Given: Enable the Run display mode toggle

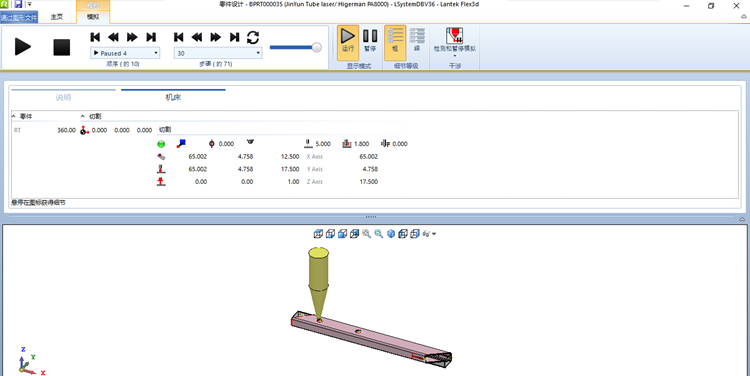Looking at the screenshot, I should pyautogui.click(x=348, y=41).
